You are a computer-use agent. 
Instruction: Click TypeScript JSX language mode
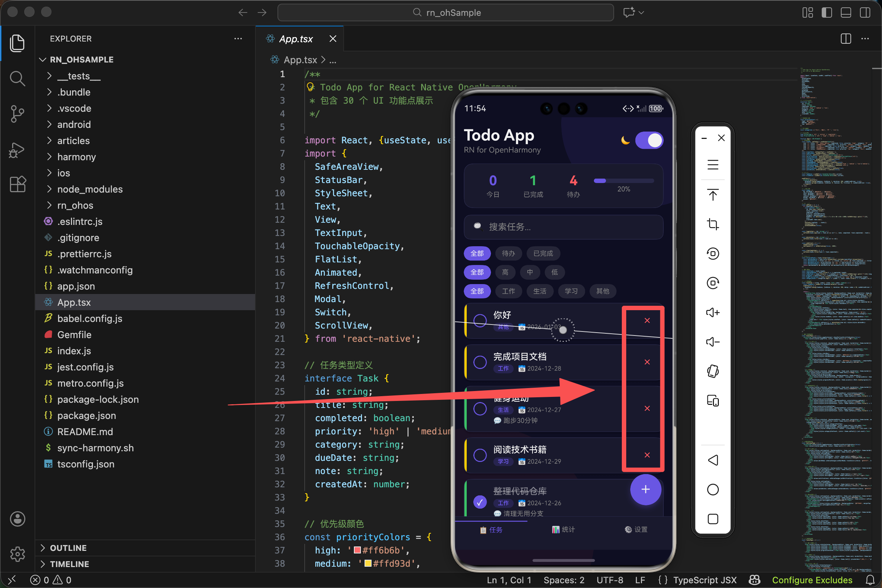(704, 580)
